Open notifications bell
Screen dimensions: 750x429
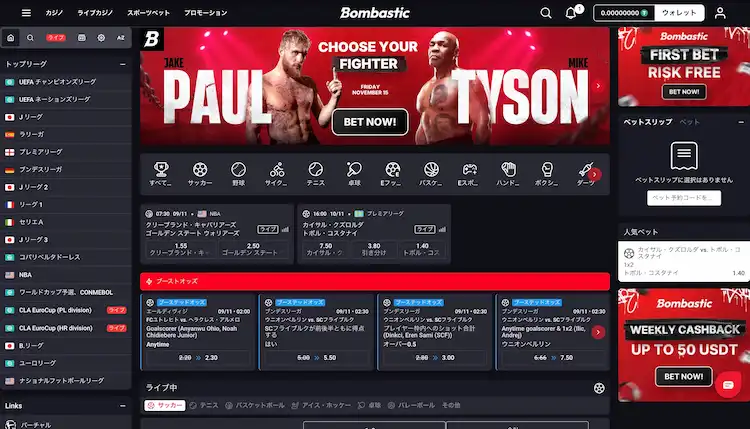pyautogui.click(x=571, y=13)
